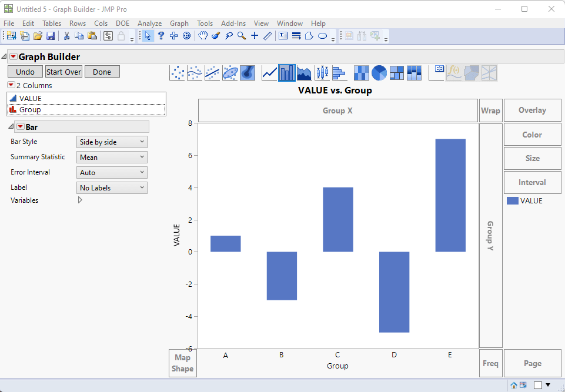
Task: Select the Heatmap element icon
Action: click(362, 73)
